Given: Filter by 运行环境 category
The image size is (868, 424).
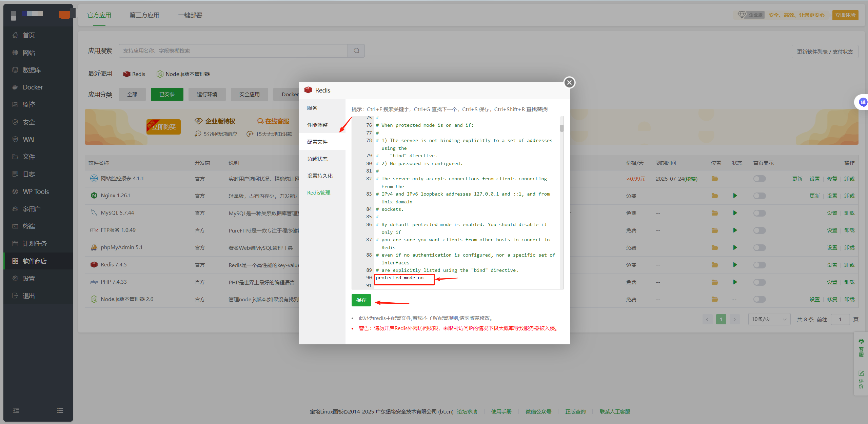Looking at the screenshot, I should tap(207, 94).
